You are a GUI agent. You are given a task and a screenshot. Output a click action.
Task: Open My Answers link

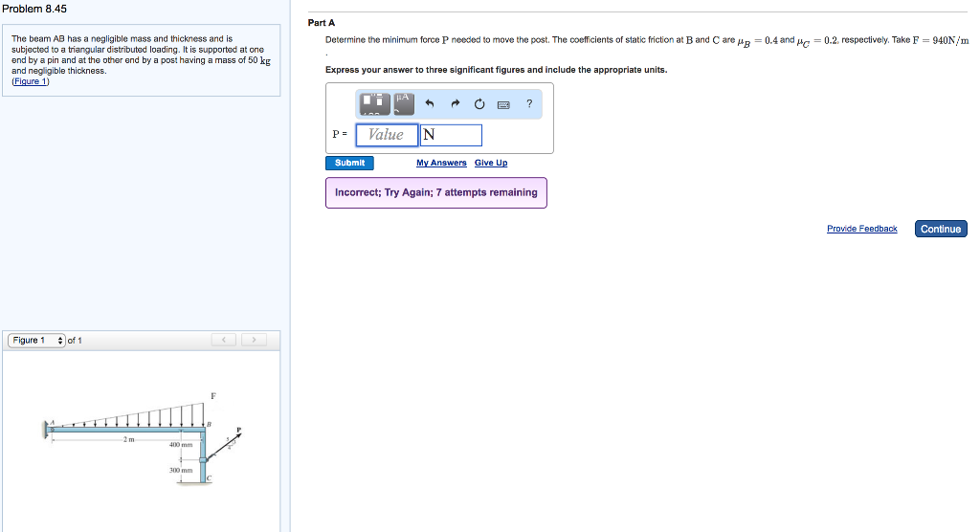tap(441, 163)
